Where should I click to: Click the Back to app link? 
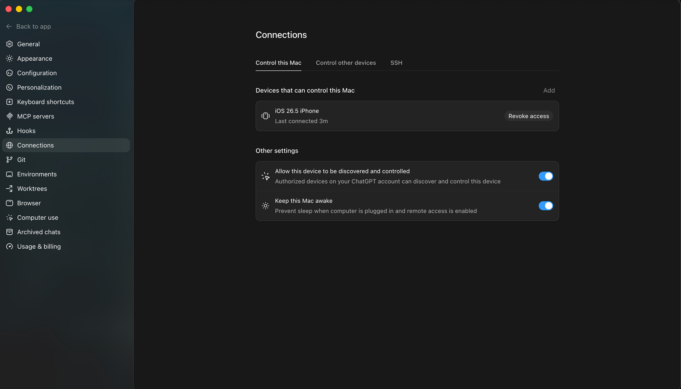[29, 26]
